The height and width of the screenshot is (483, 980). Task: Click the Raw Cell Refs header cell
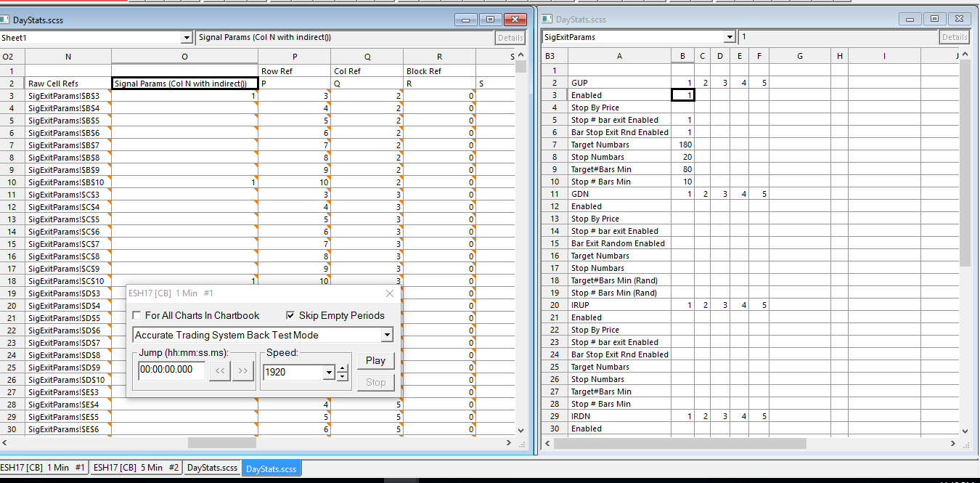pyautogui.click(x=68, y=84)
